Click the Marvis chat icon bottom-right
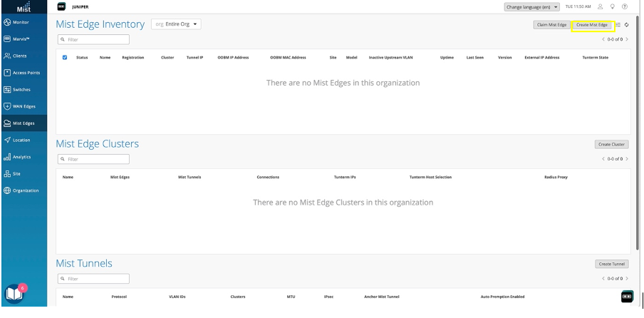 pyautogui.click(x=627, y=296)
